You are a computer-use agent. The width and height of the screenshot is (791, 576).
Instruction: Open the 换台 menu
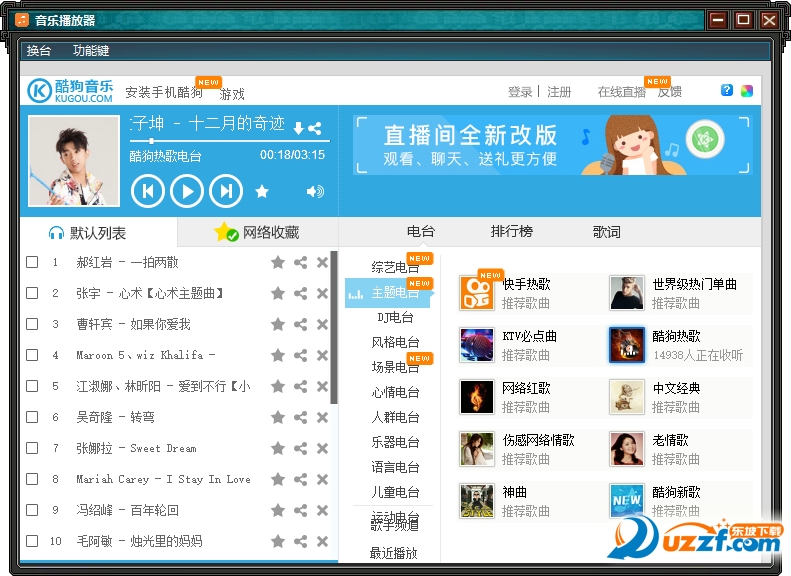[x=39, y=50]
